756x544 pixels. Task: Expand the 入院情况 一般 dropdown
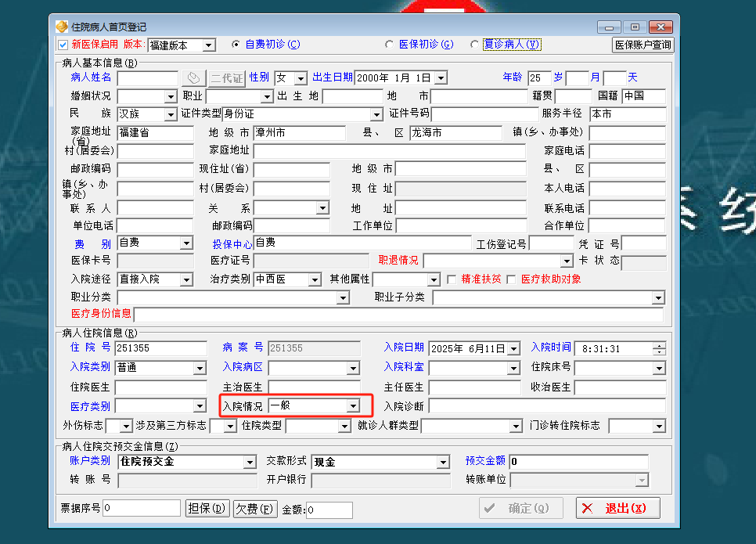[x=354, y=406]
